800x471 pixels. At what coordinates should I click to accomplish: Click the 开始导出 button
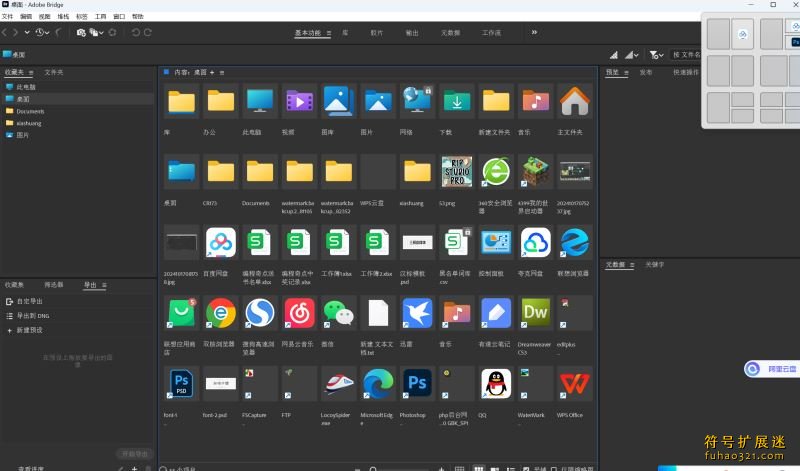point(135,454)
